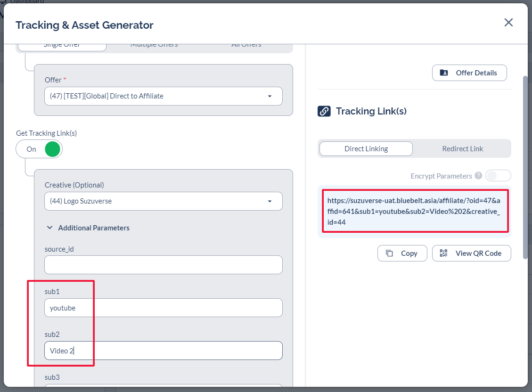Open the Creative (Optional) dropdown
This screenshot has height=392, width=532.
click(x=163, y=201)
